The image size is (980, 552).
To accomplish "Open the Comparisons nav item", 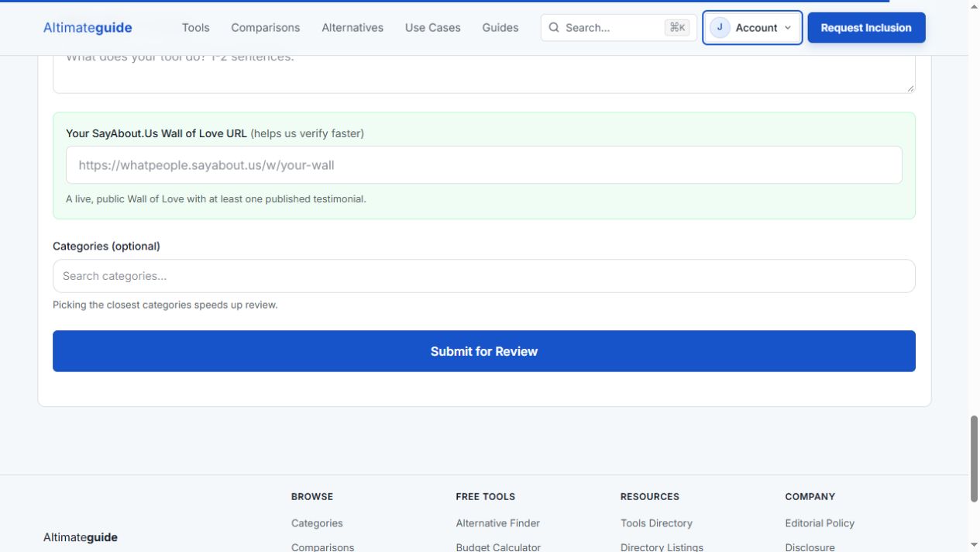I will point(266,28).
